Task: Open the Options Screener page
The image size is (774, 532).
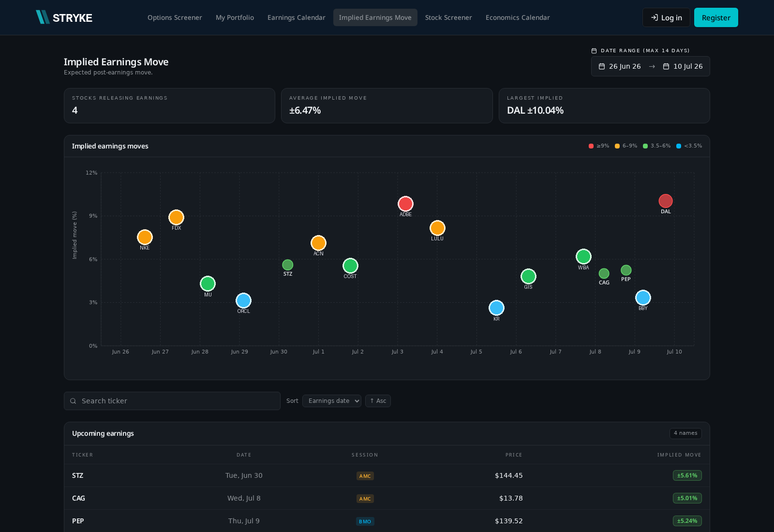Action: (175, 17)
